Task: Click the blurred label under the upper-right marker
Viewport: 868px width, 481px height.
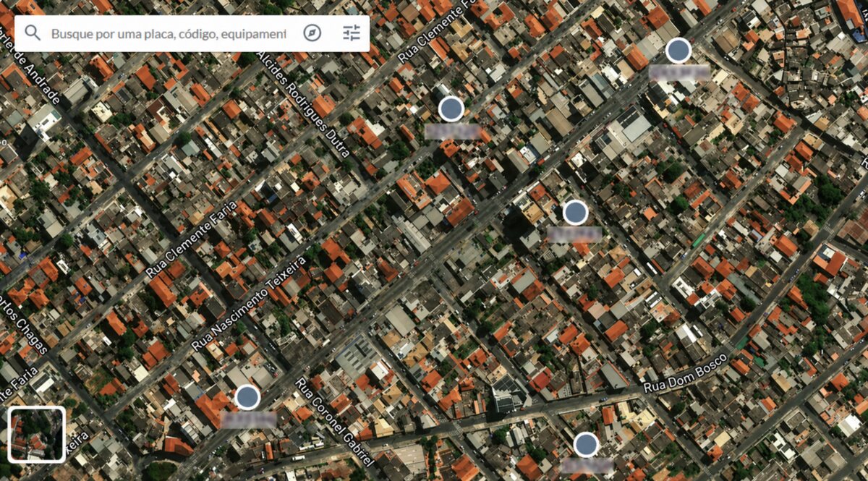Action: [x=678, y=72]
